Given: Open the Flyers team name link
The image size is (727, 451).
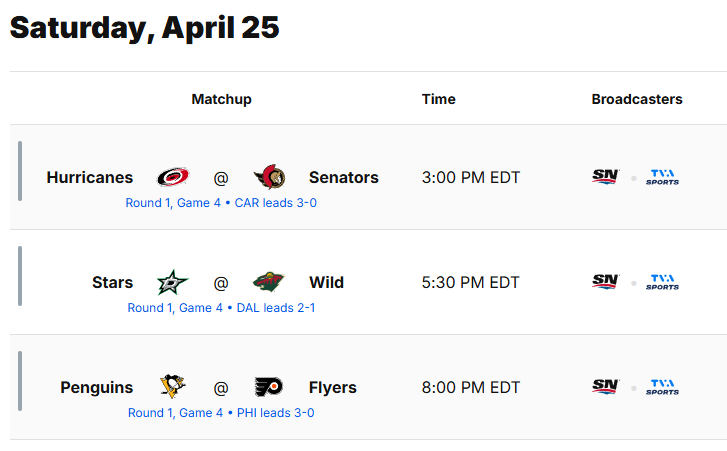Looking at the screenshot, I should click(333, 388).
